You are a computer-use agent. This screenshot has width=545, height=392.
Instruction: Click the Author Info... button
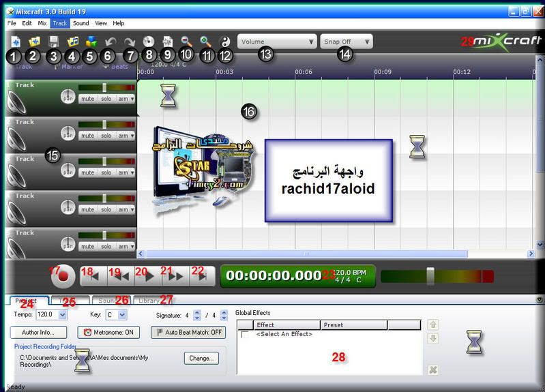pos(38,332)
